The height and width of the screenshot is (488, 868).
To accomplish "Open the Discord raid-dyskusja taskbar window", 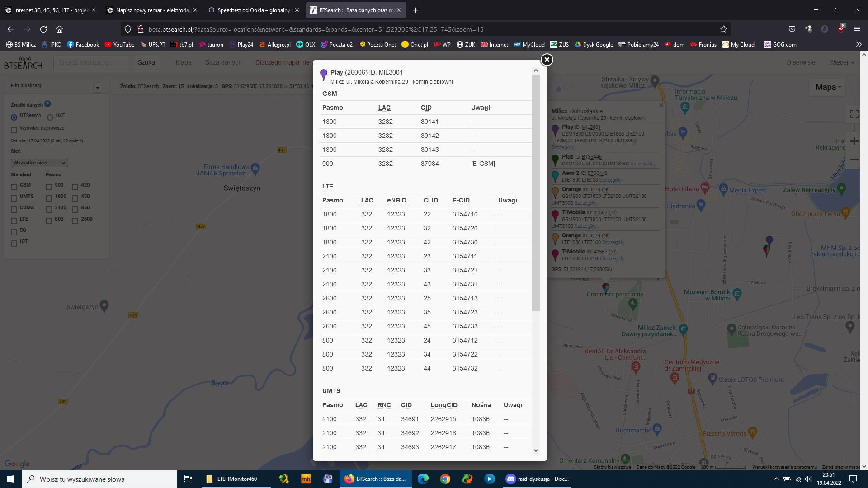I will (537, 479).
